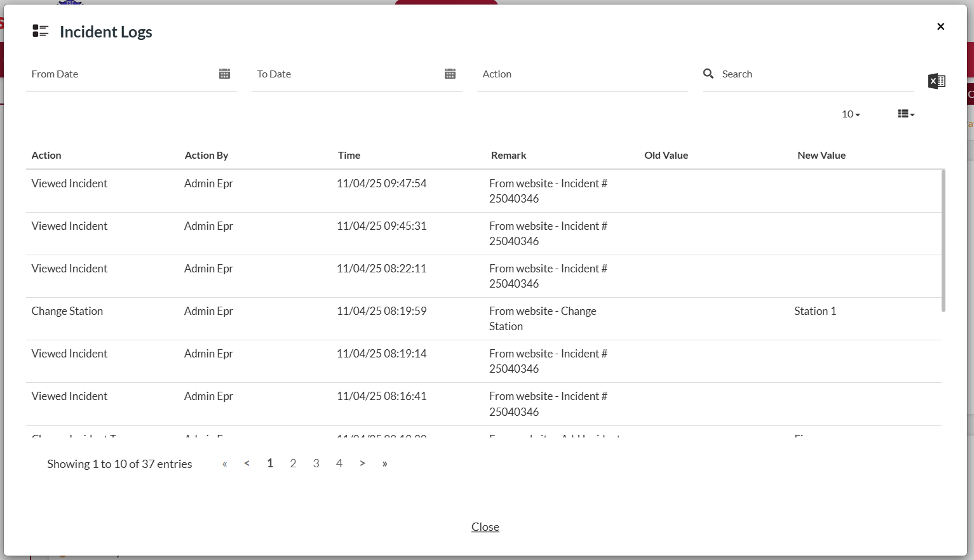
Task: Sort by the Time column header
Action: point(349,156)
